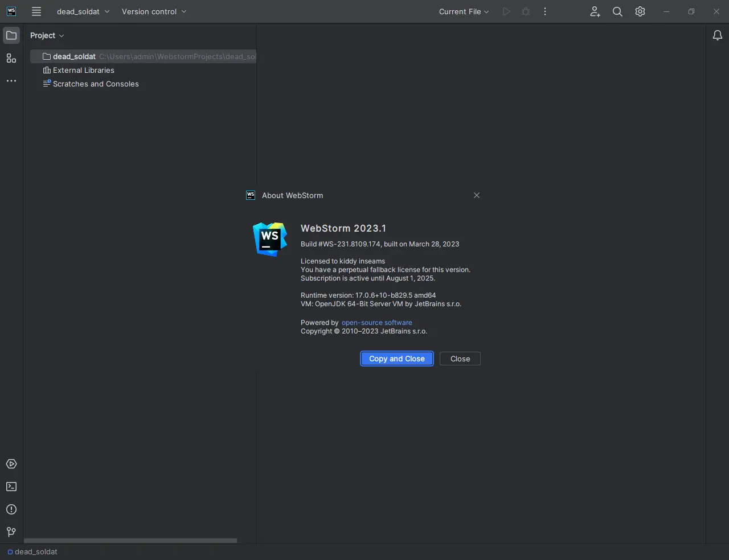Screen dimensions: 729x560
Task: Open the Notifications bell icon
Action: 718,35
